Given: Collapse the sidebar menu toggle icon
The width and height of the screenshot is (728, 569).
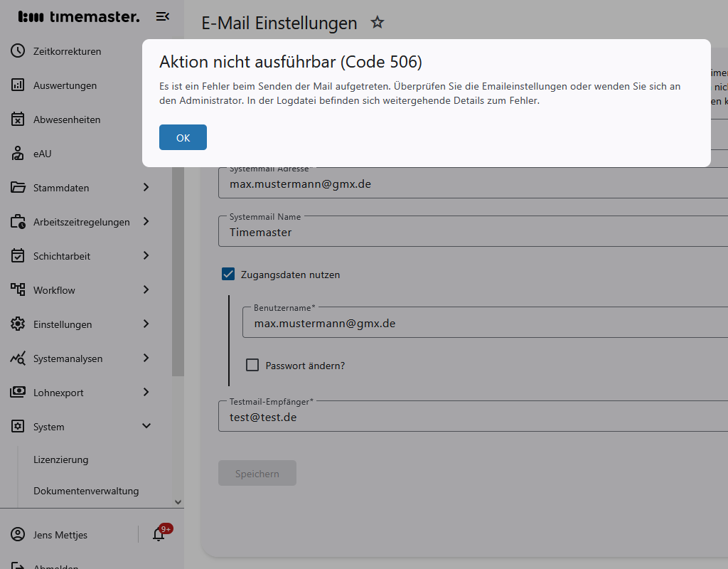Looking at the screenshot, I should (163, 16).
